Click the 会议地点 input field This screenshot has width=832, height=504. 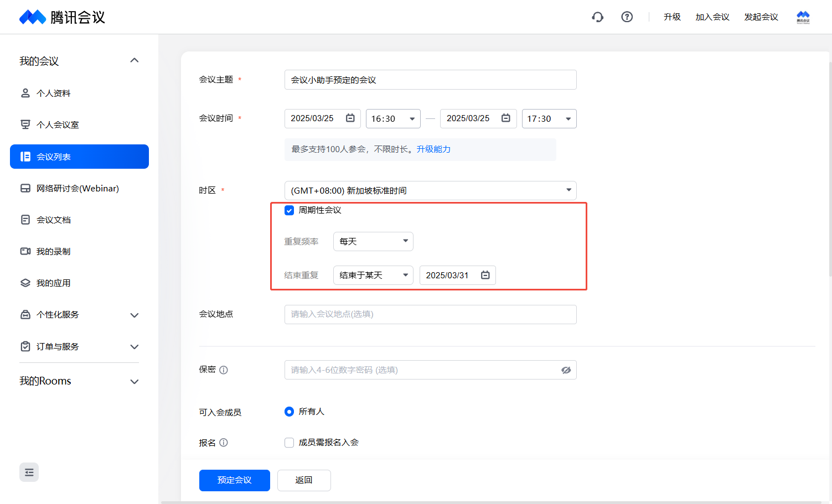430,314
